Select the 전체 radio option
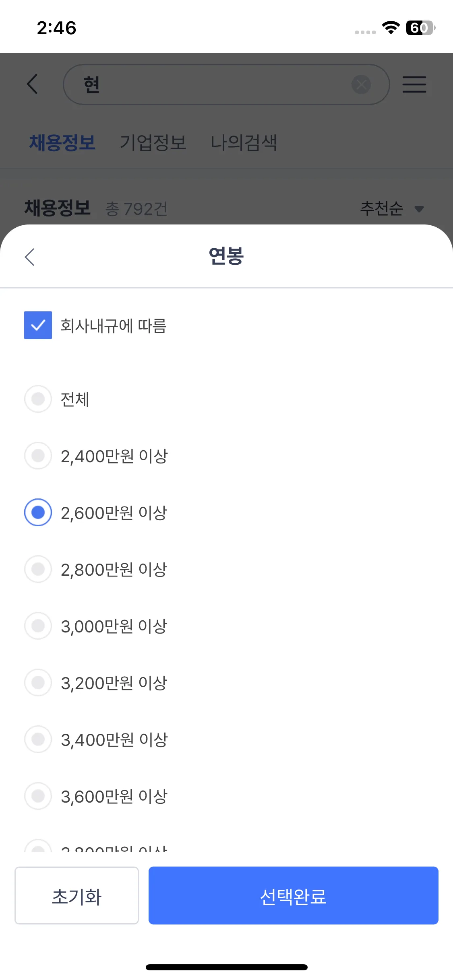The height and width of the screenshot is (980, 453). click(x=38, y=399)
